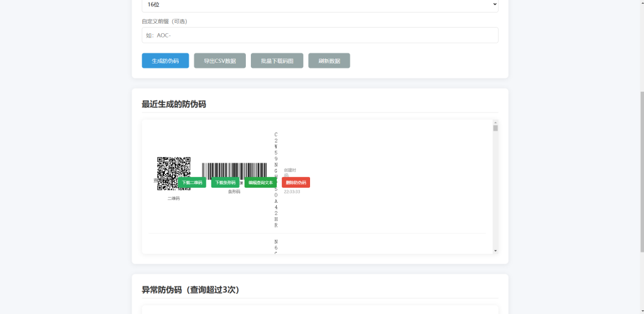Image resolution: width=644 pixels, height=314 pixels.
Task: Click 批量下载码图 batch download button
Action: pos(277,61)
